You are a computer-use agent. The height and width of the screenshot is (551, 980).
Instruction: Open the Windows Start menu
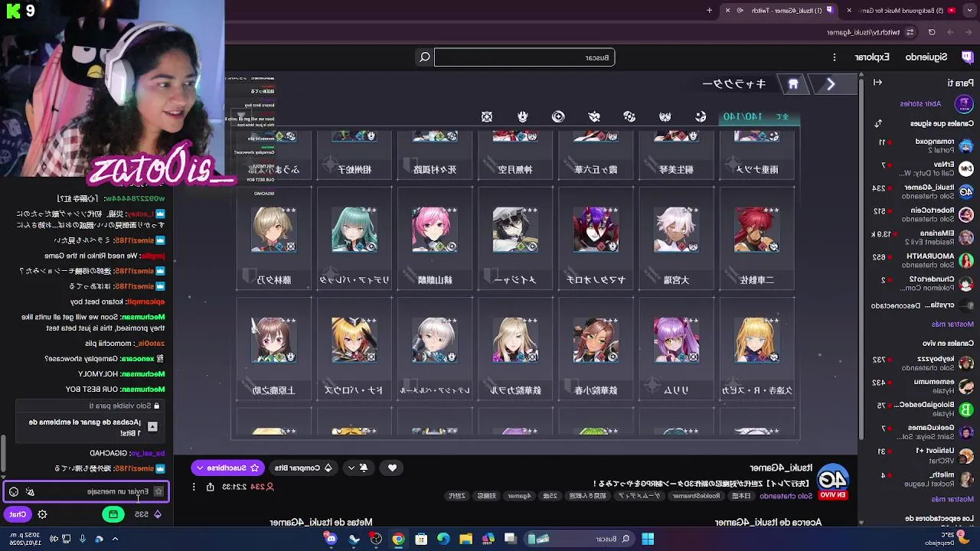[648, 539]
